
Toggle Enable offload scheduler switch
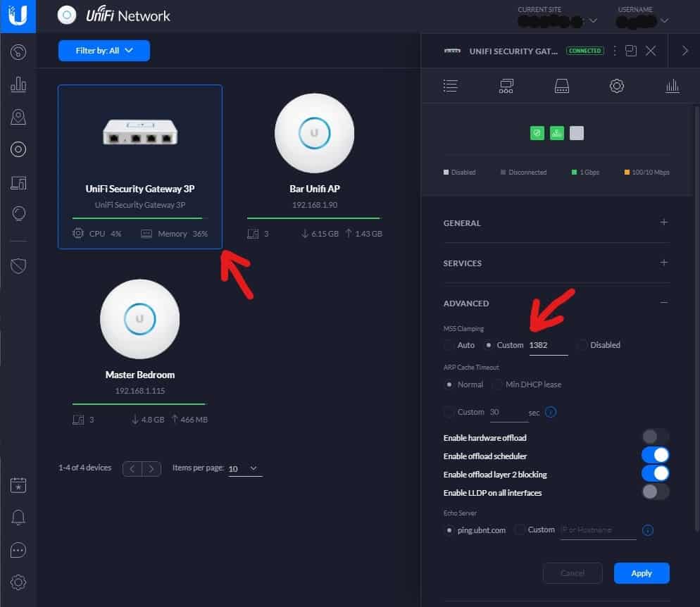coord(655,455)
